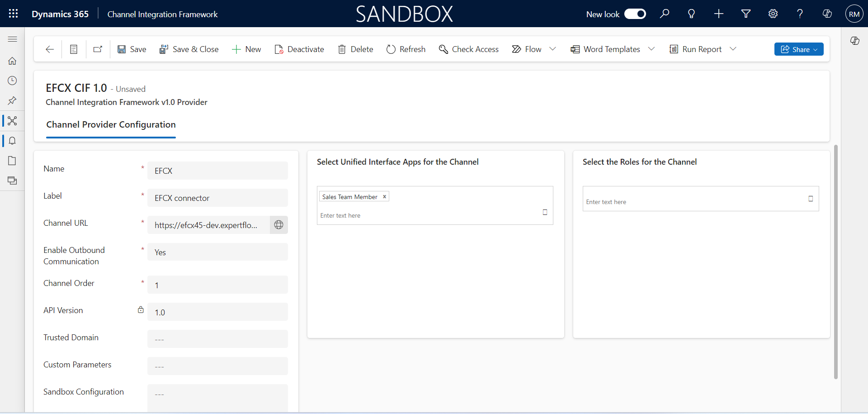The image size is (868, 414).
Task: Click Save & Close in command bar
Action: (x=189, y=49)
